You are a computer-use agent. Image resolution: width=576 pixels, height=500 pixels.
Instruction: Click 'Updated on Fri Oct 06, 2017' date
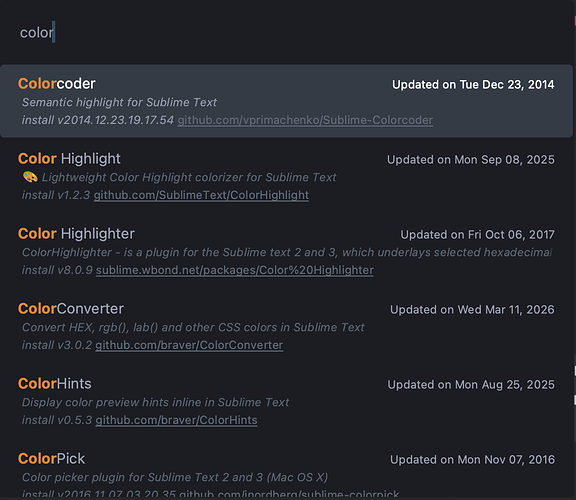(478, 235)
